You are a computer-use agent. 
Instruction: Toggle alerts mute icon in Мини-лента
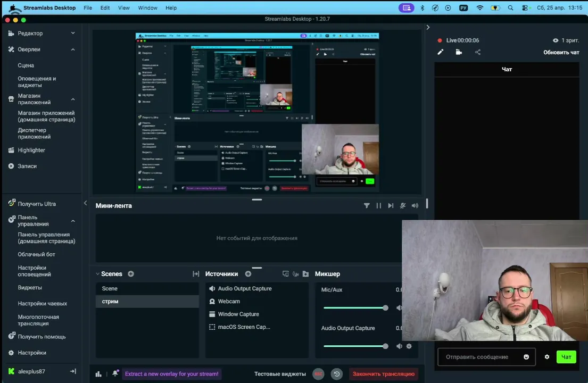point(403,205)
